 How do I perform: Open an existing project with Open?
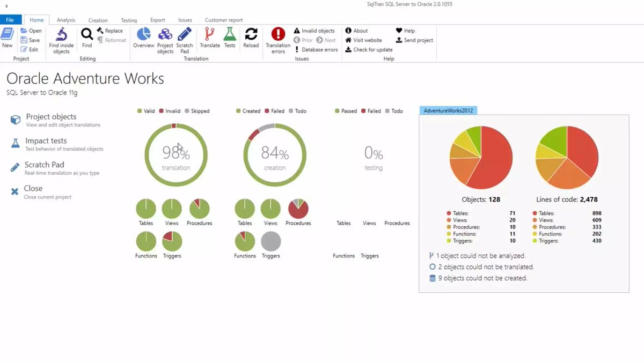coord(31,31)
